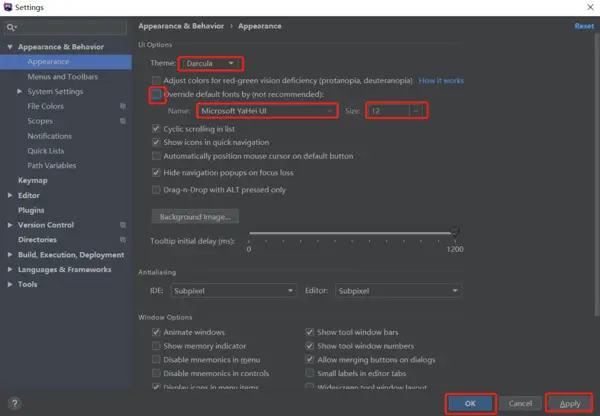Expand the Editor settings node

click(x=10, y=195)
